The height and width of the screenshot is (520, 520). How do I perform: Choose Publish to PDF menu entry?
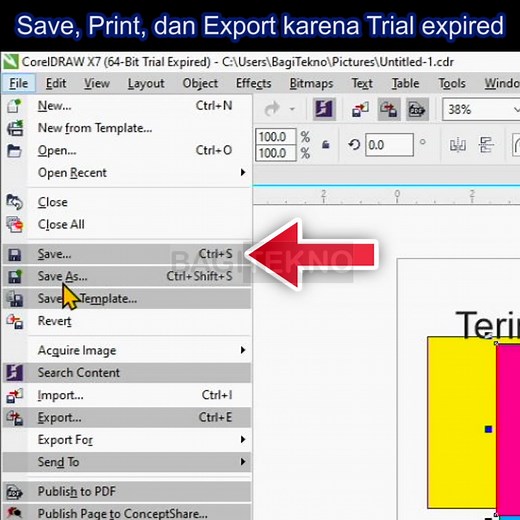127,492
